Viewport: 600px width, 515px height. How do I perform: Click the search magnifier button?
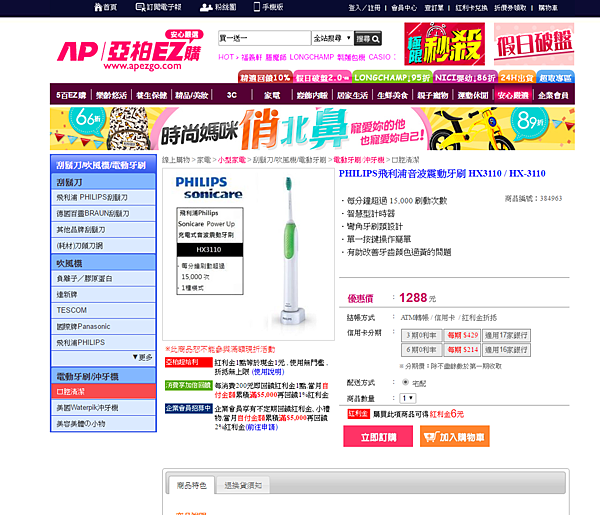pyautogui.click(x=368, y=39)
